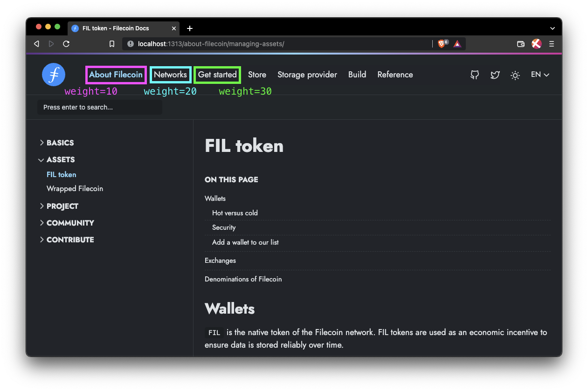Expand the COMMUNITY sidebar section
The image size is (588, 391).
tap(67, 223)
